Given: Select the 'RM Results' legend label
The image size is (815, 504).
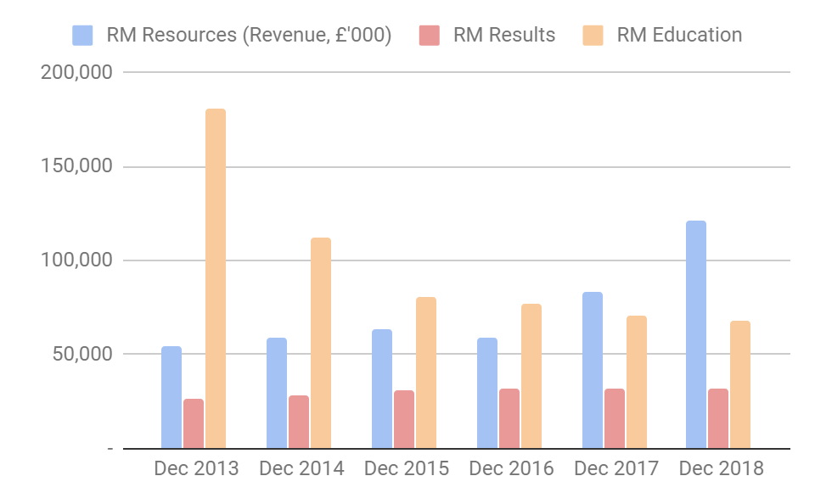Looking at the screenshot, I should 504,35.
